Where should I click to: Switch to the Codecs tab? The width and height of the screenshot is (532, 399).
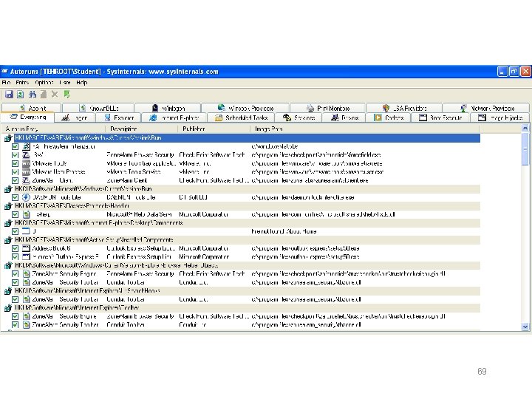[389, 117]
